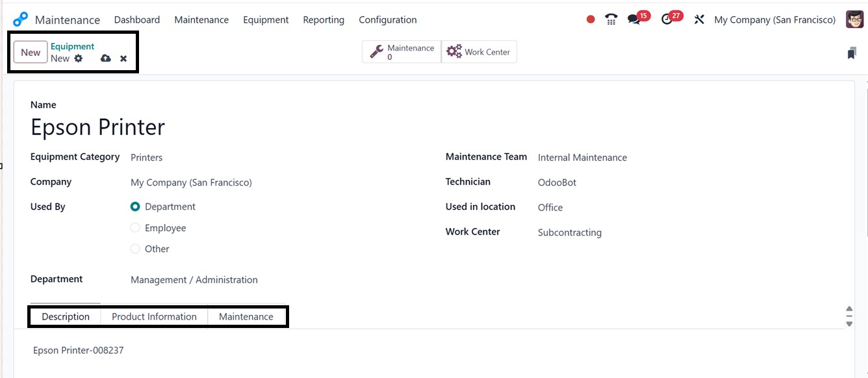
Task: Open the Equipment menu
Action: [x=266, y=19]
